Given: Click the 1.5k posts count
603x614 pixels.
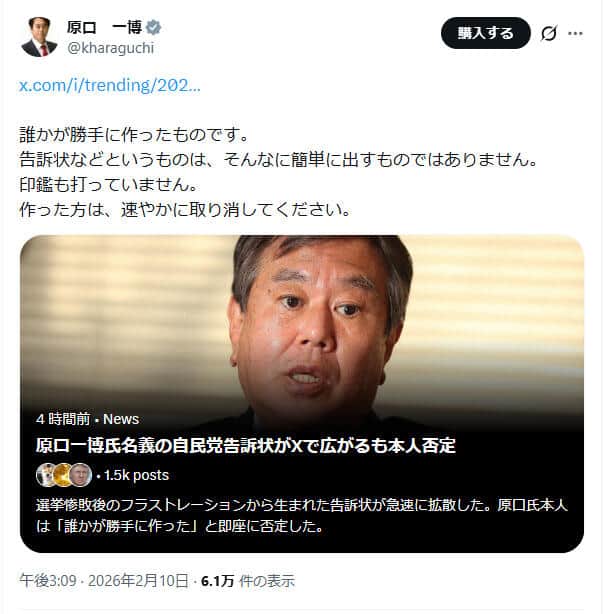Looking at the screenshot, I should (x=133, y=475).
